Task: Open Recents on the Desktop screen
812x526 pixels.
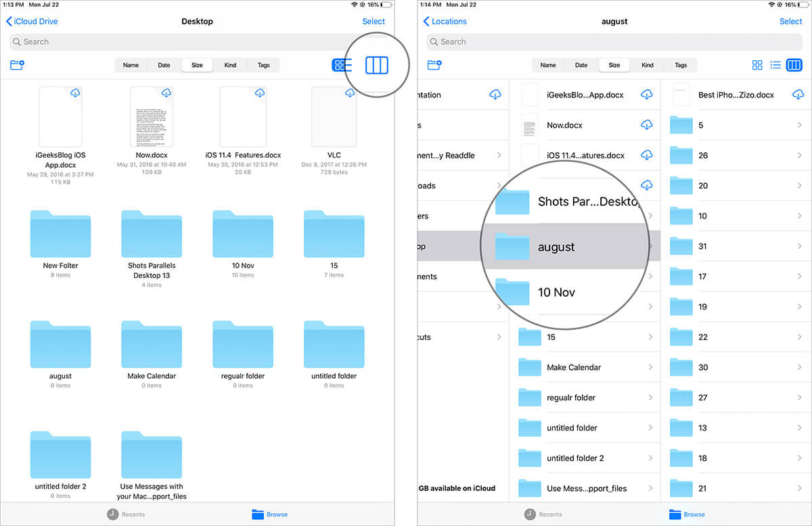Action: click(126, 515)
